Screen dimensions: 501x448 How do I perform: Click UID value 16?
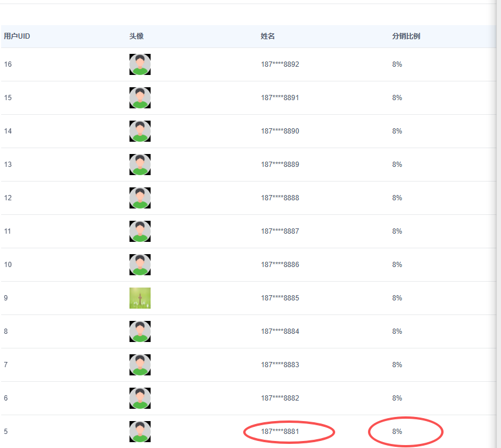(x=8, y=64)
